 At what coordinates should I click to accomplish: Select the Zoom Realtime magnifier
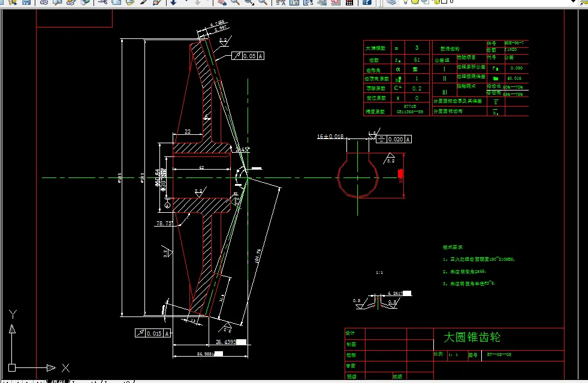pos(235,2)
